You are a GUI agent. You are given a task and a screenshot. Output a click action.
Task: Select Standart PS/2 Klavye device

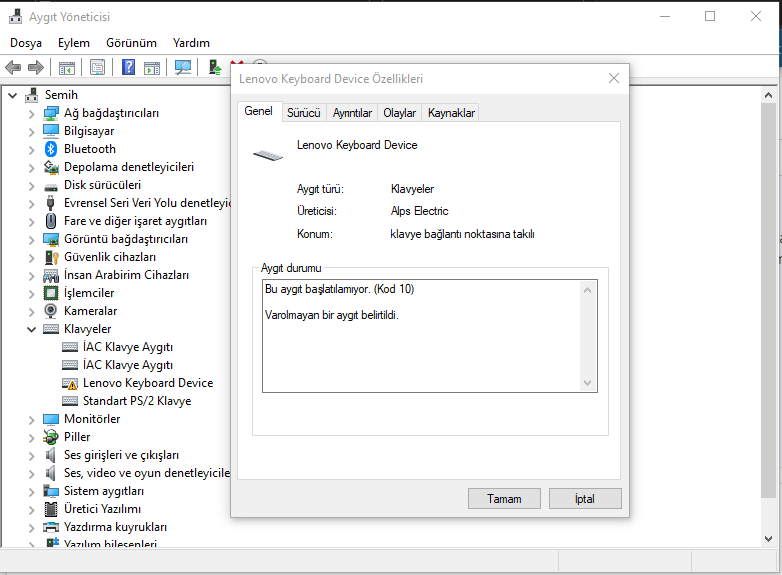point(137,401)
